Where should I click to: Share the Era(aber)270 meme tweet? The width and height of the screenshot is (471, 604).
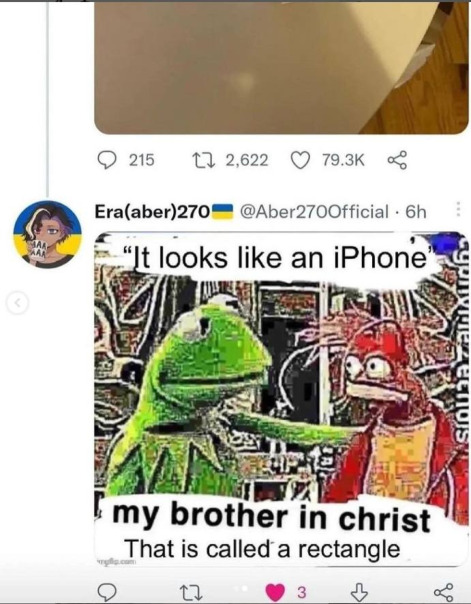click(x=443, y=592)
